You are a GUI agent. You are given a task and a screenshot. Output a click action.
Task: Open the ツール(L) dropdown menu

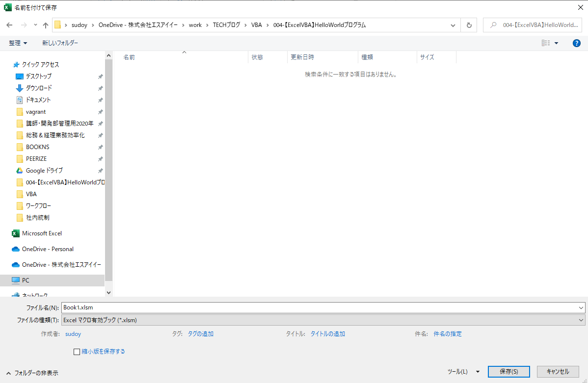pyautogui.click(x=463, y=372)
